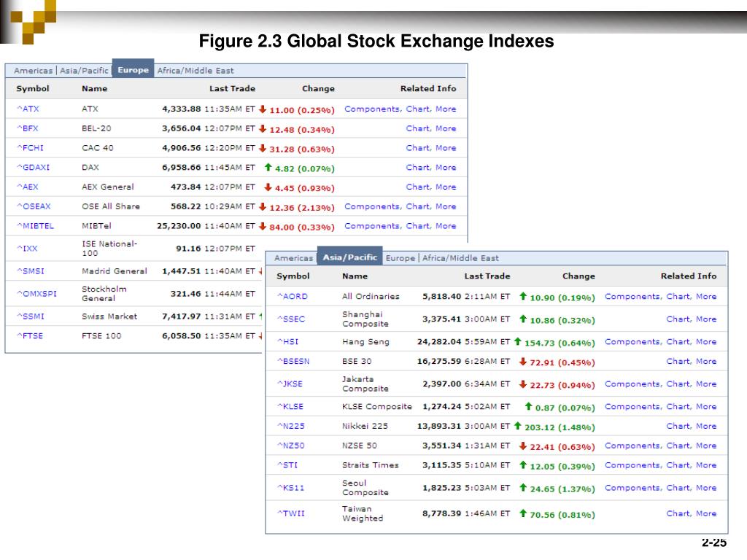
Task: Open the ^SMSI symbol link
Action: coord(31,271)
